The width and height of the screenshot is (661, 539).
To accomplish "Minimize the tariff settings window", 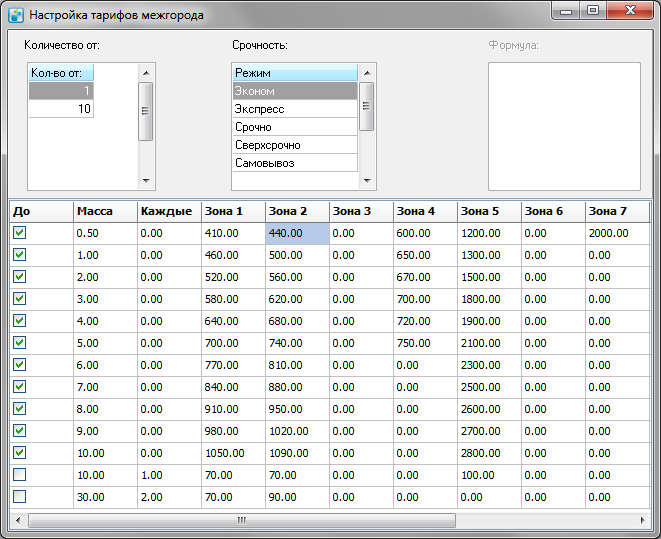I will coord(566,11).
